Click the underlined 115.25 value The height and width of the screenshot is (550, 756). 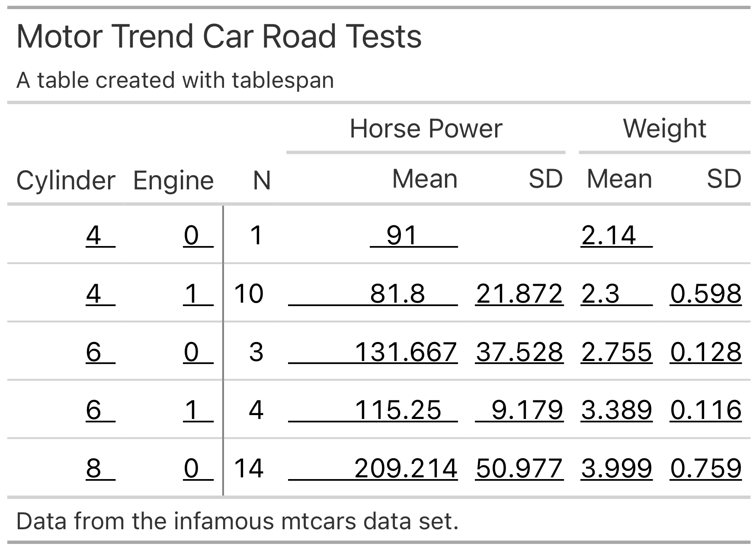398,410
